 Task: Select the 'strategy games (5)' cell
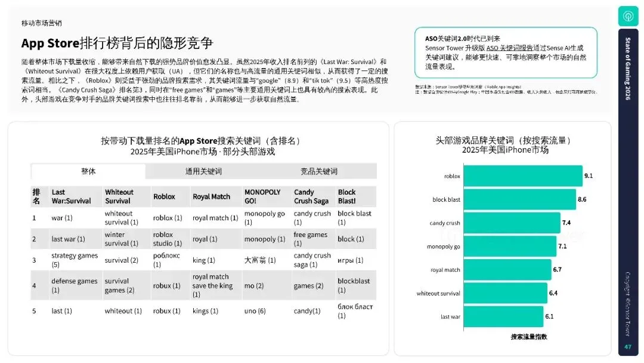[75, 260]
